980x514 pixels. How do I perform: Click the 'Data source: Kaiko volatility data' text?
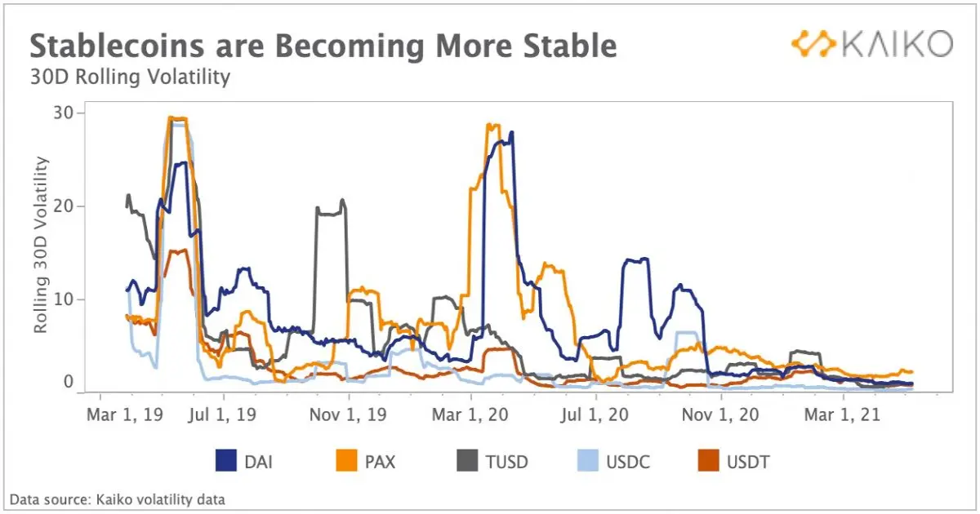click(x=117, y=498)
